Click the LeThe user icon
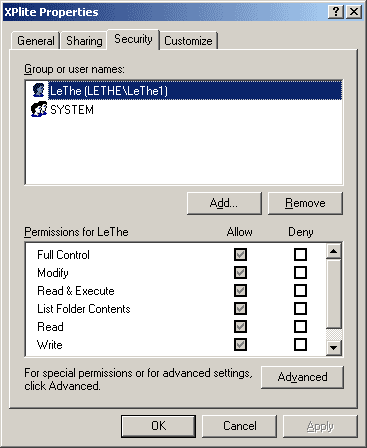Viewport: 367px width, 448px height. (x=39, y=90)
